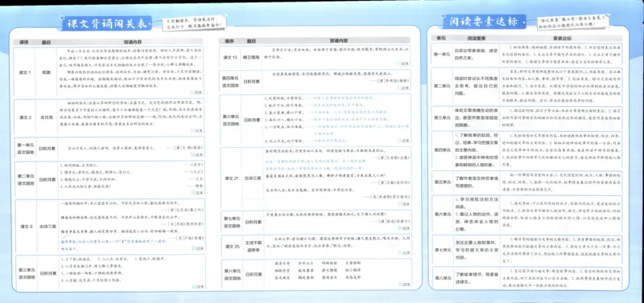
Task: Select the 第八单元语文园地 cell
Action: click(x=232, y=273)
